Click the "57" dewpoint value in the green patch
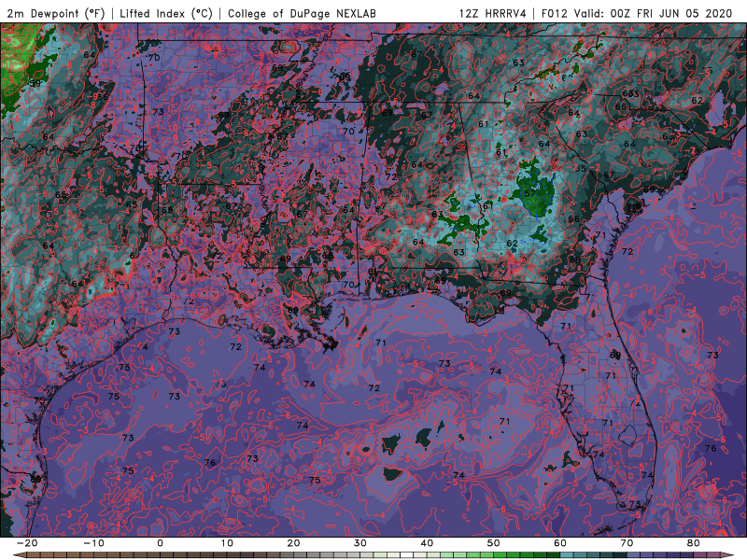 (x=529, y=193)
